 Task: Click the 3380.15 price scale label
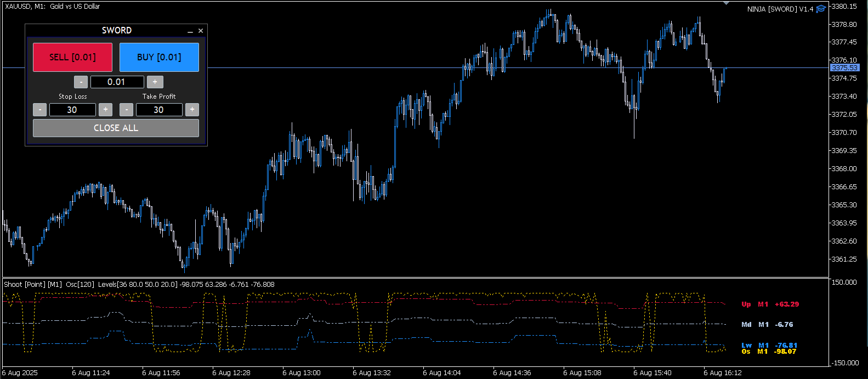(x=844, y=7)
